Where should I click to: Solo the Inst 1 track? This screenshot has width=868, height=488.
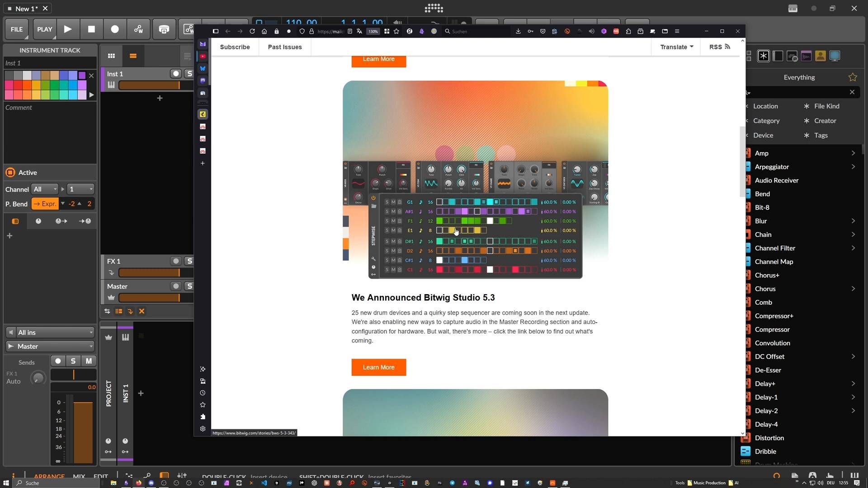coord(189,74)
